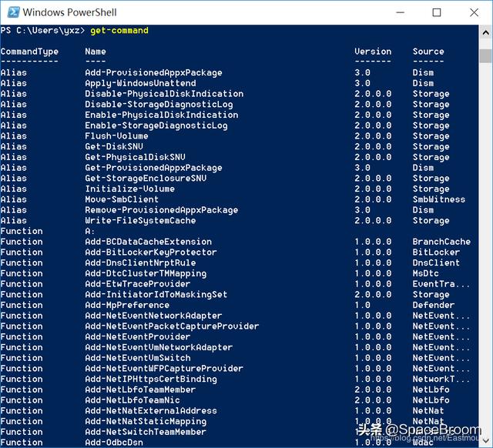Click the Version column header
Viewport: 493px width, 448px height.
click(373, 52)
